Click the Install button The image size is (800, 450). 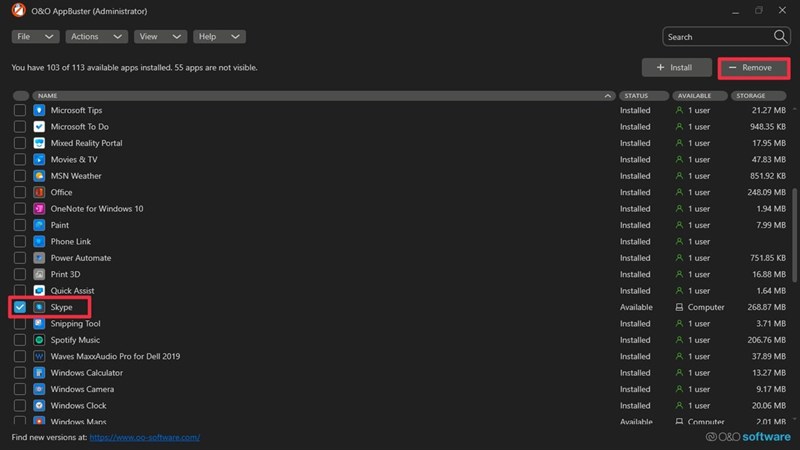point(677,67)
